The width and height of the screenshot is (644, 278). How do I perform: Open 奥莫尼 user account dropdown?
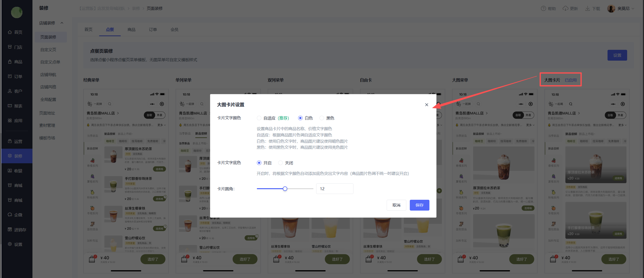(x=623, y=9)
